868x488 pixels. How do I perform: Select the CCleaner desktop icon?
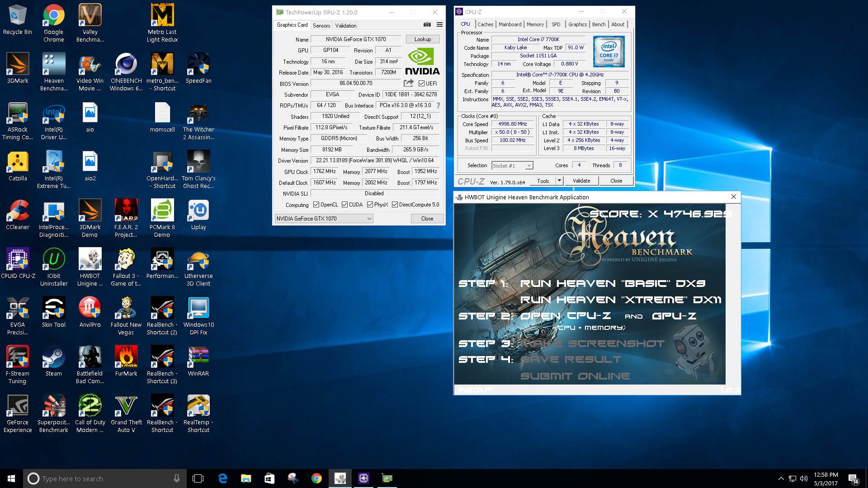(x=18, y=215)
